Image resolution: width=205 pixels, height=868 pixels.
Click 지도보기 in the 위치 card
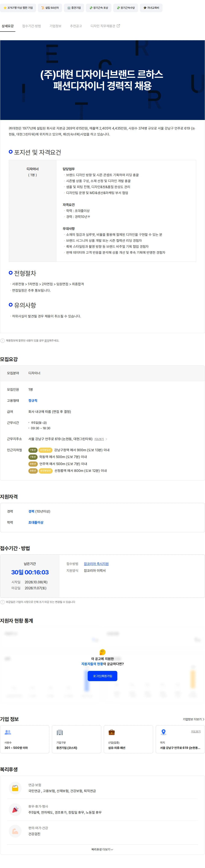coord(196,731)
